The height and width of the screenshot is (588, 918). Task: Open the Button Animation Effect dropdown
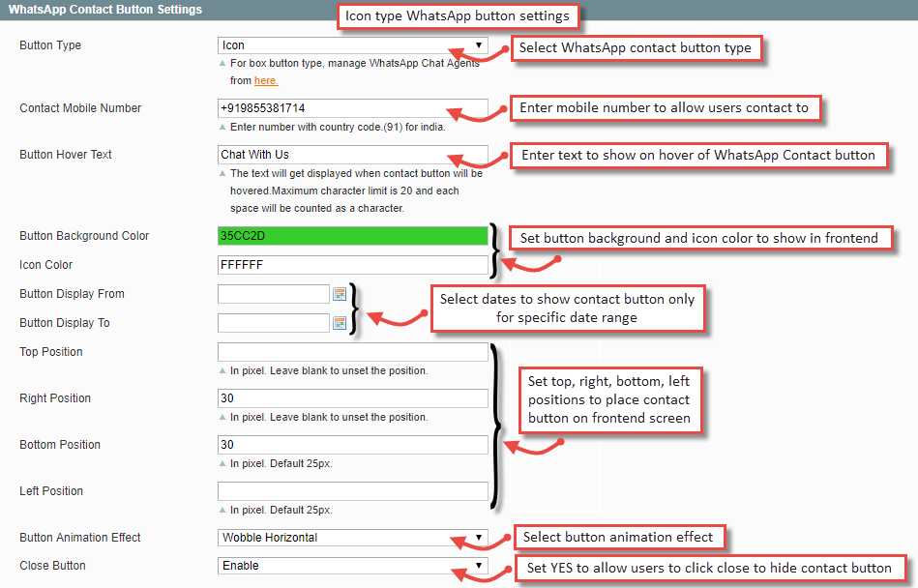point(352,538)
